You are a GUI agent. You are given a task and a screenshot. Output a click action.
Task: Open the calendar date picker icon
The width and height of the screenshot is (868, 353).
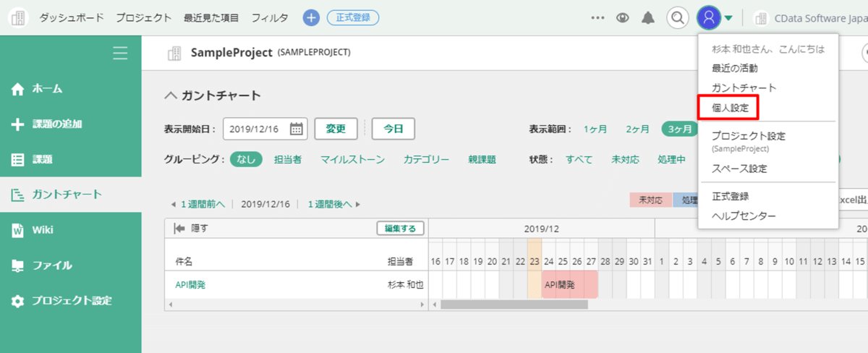click(x=297, y=129)
